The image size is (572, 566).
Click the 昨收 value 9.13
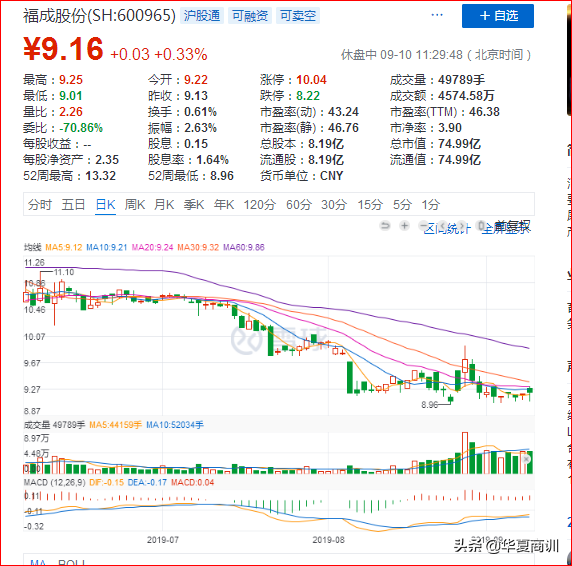click(x=196, y=96)
